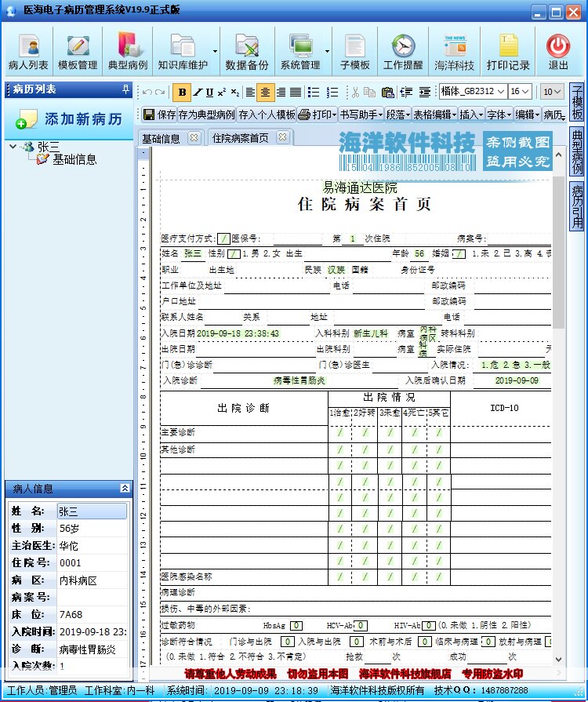
Task: Collapse the 张三 tree node
Action: [13, 147]
